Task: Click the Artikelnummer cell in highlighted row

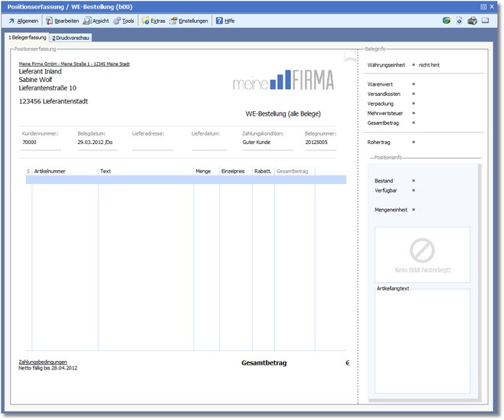Action: point(64,180)
